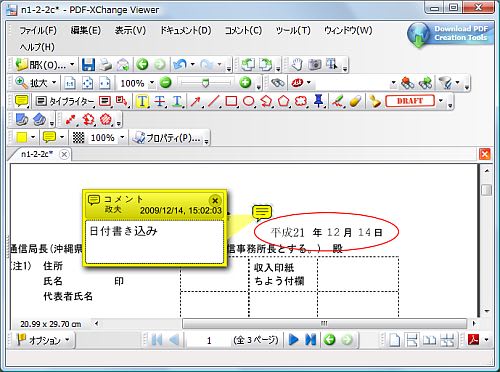
Task: Open the DRAFT stamp dropdown arrow
Action: (441, 101)
